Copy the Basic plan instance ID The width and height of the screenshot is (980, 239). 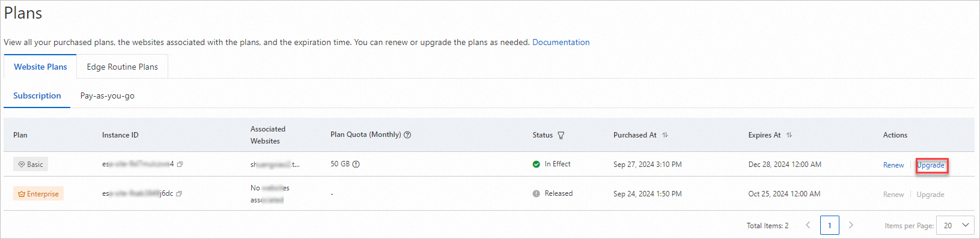coord(180,164)
